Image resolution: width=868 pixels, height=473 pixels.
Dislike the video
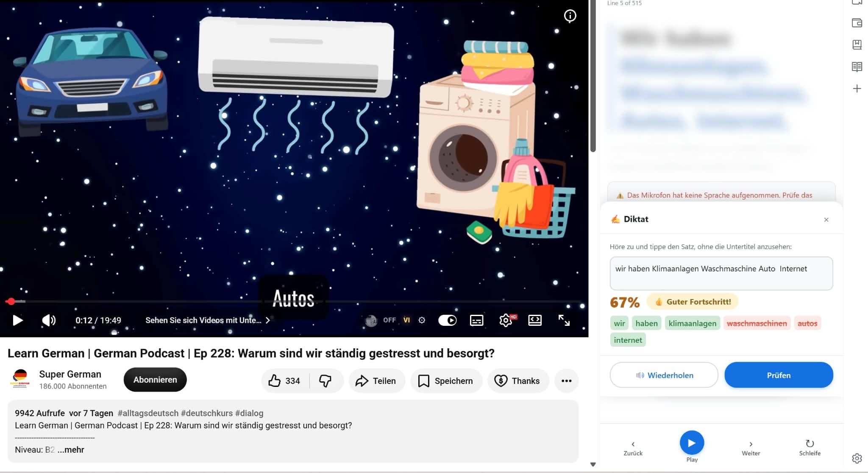(x=325, y=381)
